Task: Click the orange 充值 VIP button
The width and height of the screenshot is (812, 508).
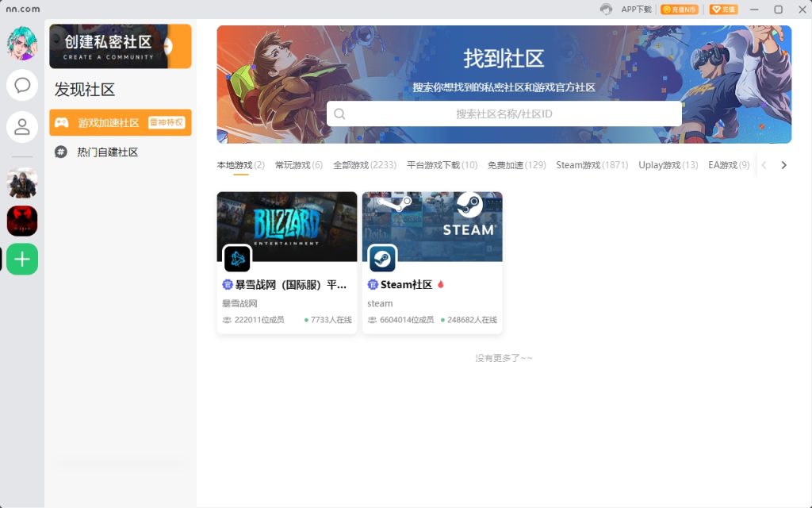Action: 723,10
